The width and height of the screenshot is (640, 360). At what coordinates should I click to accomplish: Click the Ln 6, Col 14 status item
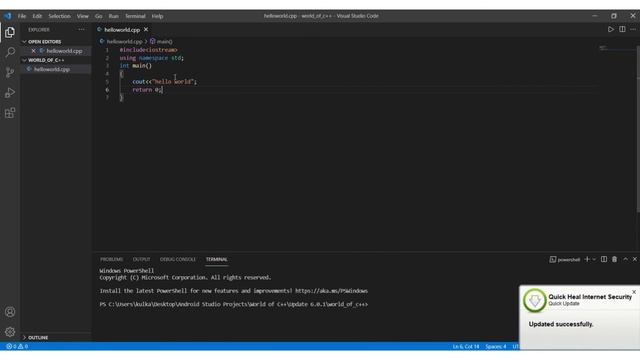(x=466, y=347)
